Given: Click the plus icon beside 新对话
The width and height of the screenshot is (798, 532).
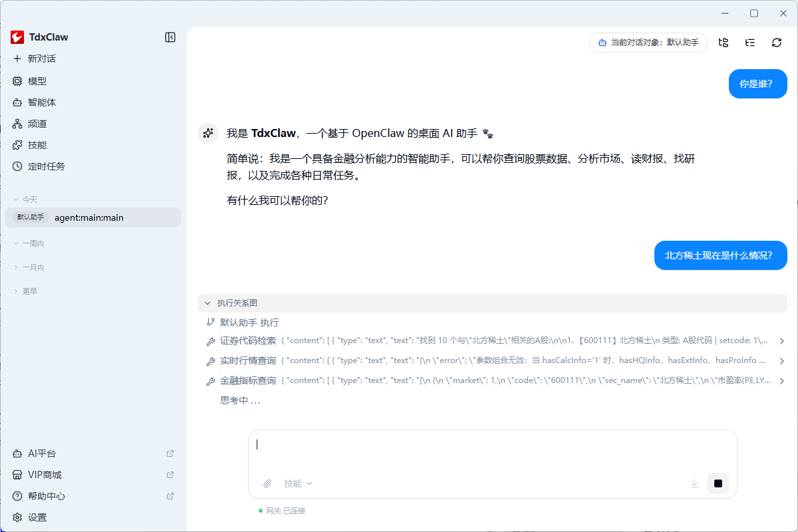Looking at the screenshot, I should point(17,59).
